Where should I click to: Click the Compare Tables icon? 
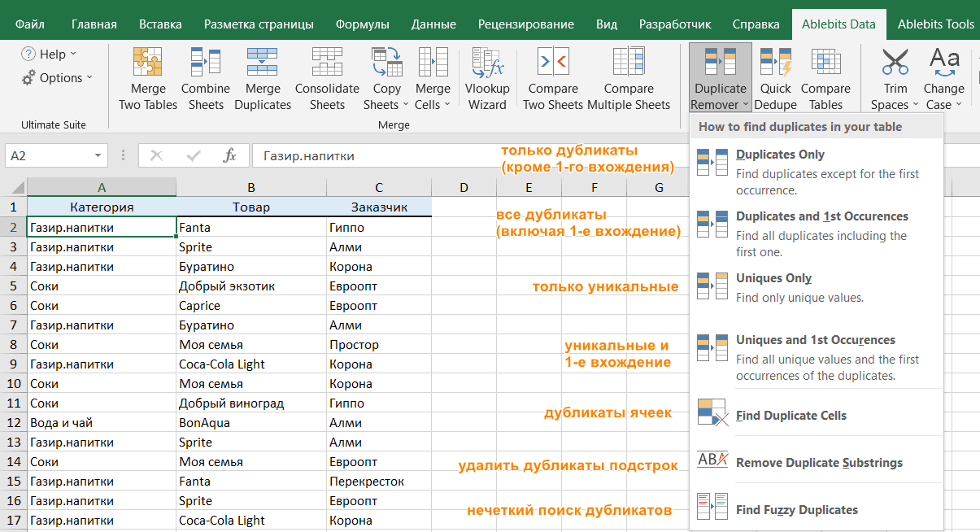tap(825, 63)
